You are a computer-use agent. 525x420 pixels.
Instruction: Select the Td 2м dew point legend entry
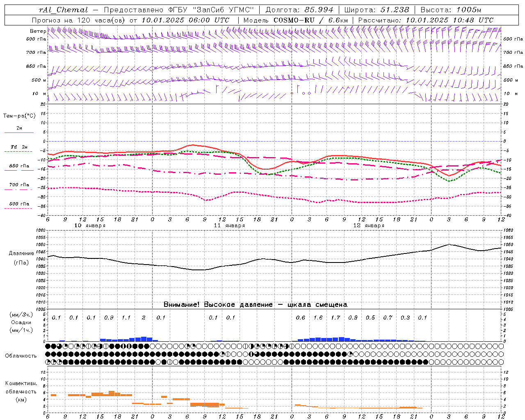pyautogui.click(x=19, y=147)
